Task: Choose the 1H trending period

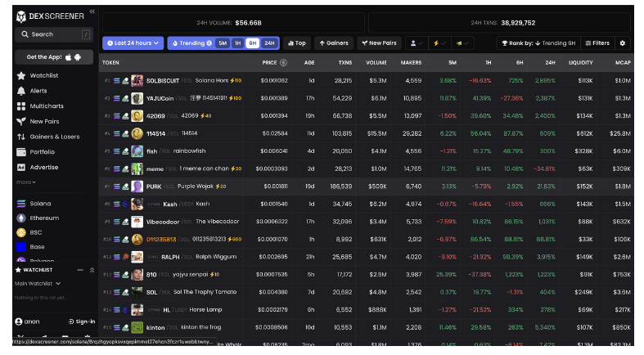Action: point(237,43)
